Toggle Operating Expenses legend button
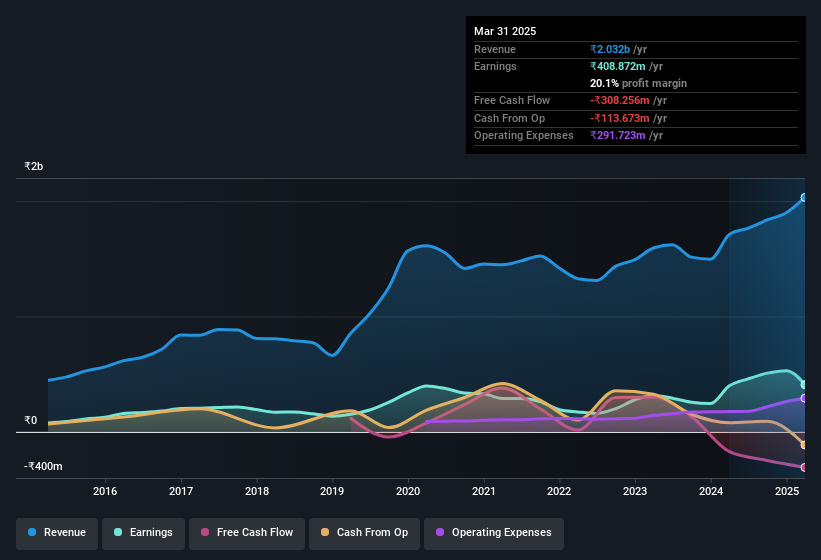The image size is (821, 560). click(494, 533)
